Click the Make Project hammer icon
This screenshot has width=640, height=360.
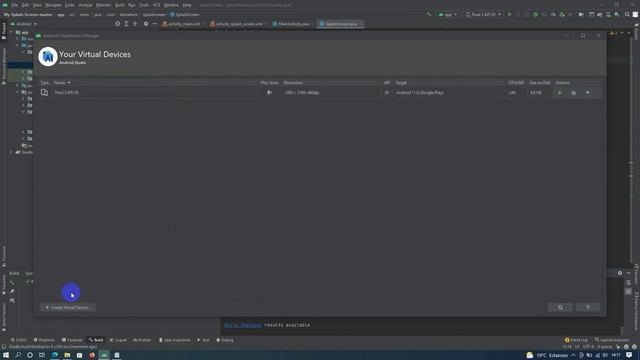429,14
